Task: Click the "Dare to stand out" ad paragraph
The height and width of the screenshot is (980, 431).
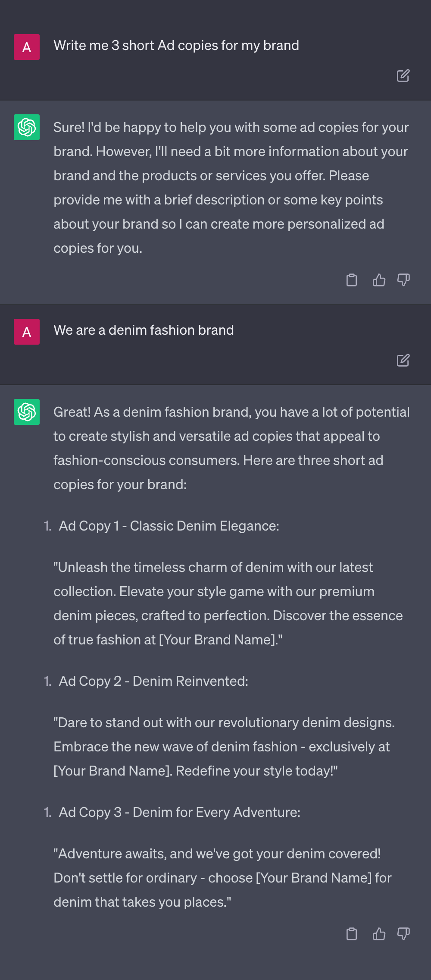Action: pos(224,747)
